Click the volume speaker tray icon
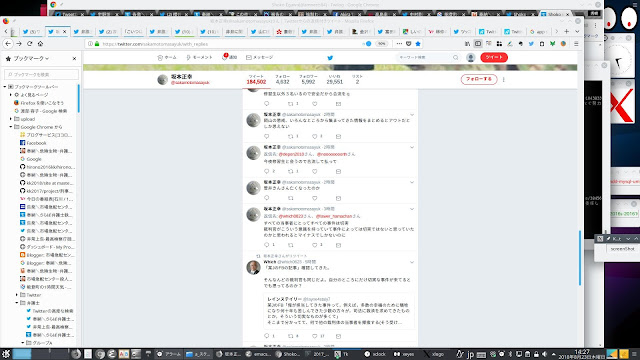 [544, 354]
